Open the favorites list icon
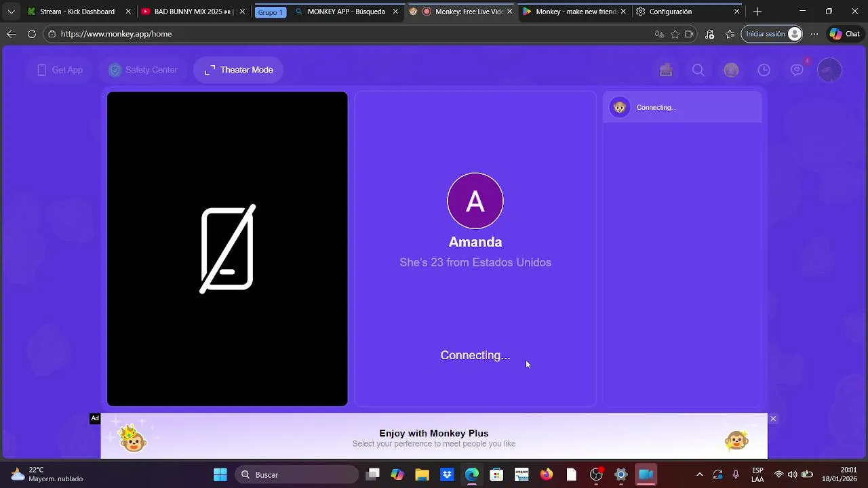The height and width of the screenshot is (488, 868). [x=730, y=34]
